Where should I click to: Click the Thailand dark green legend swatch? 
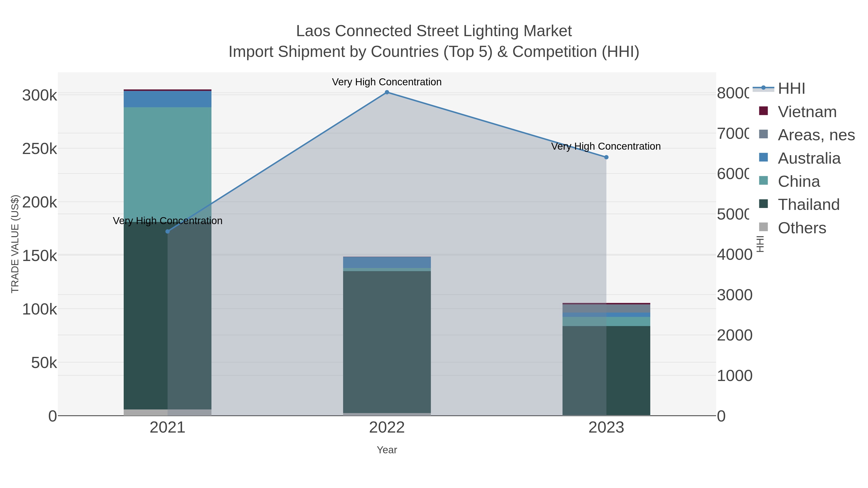coord(764,204)
